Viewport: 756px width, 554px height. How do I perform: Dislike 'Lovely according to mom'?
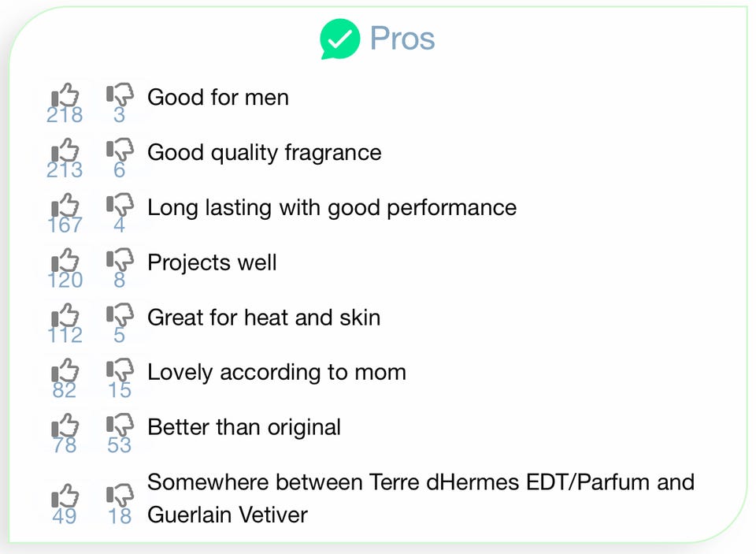[x=120, y=372]
